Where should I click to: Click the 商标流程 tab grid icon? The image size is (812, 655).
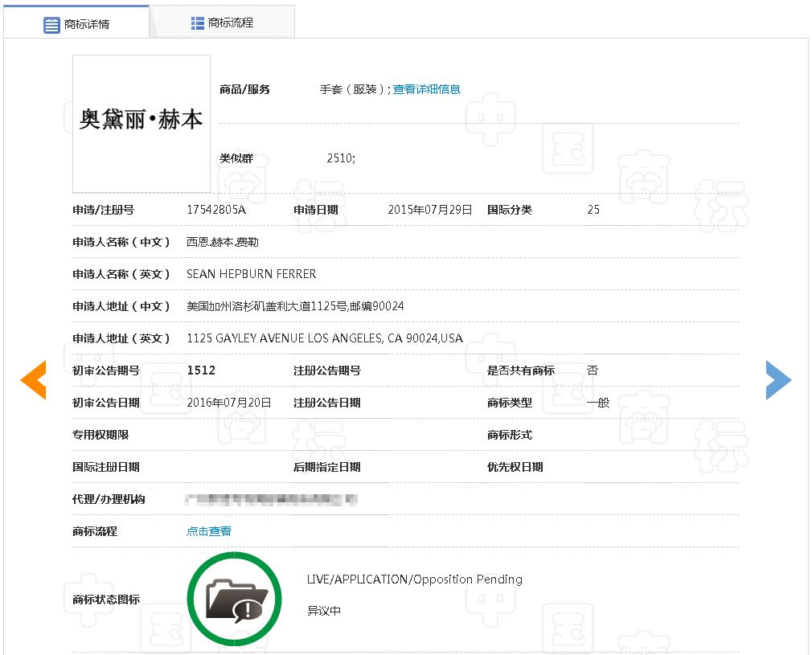(x=197, y=23)
